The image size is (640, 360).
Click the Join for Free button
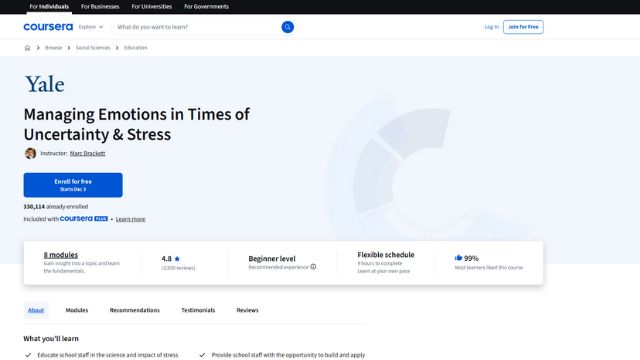click(523, 27)
